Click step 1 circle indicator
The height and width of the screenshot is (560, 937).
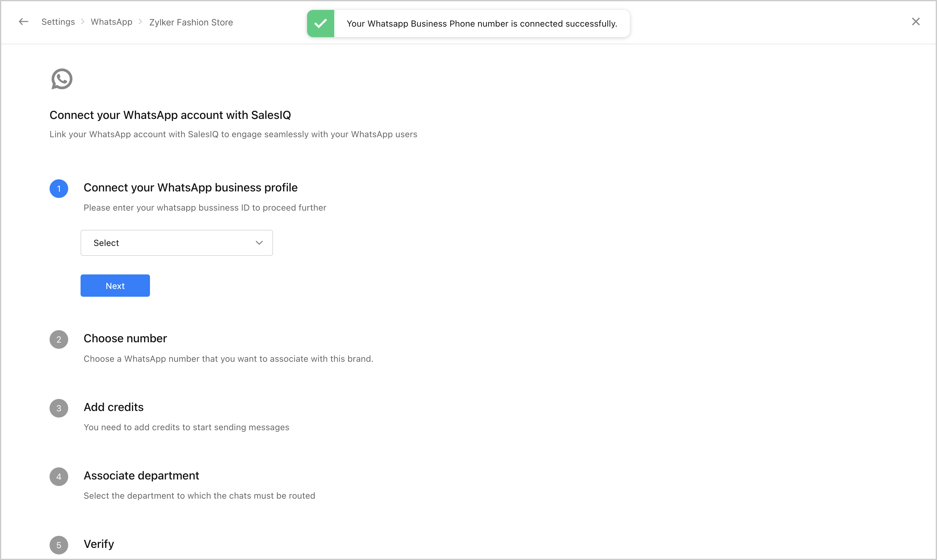[x=59, y=189]
